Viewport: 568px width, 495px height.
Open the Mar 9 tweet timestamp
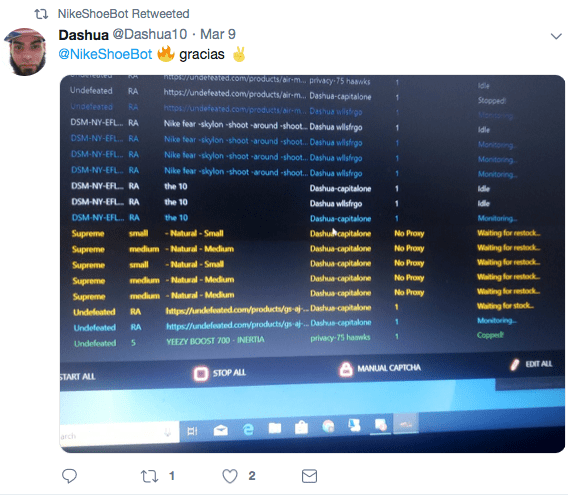click(x=218, y=34)
